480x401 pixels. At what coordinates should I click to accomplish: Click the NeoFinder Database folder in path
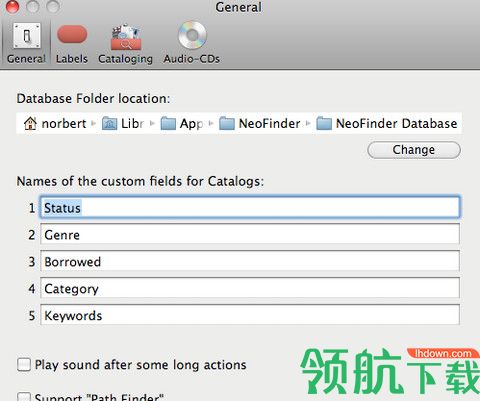coord(387,124)
